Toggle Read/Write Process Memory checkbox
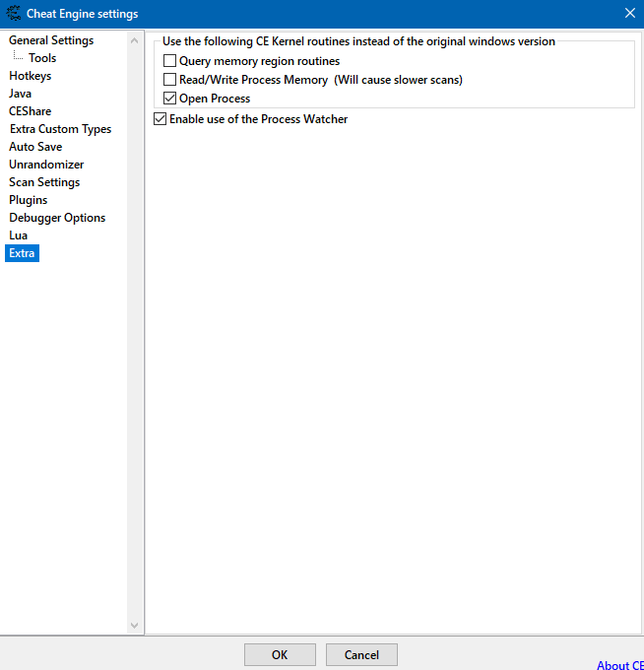 pos(170,80)
